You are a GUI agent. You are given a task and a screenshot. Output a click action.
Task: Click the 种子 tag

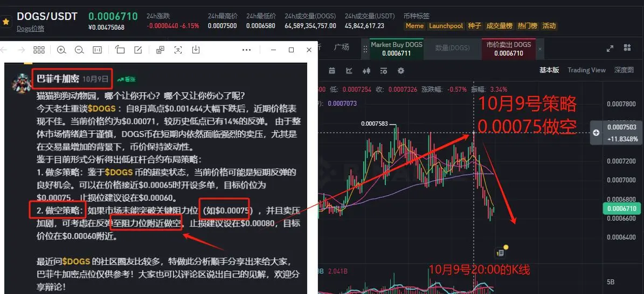474,26
